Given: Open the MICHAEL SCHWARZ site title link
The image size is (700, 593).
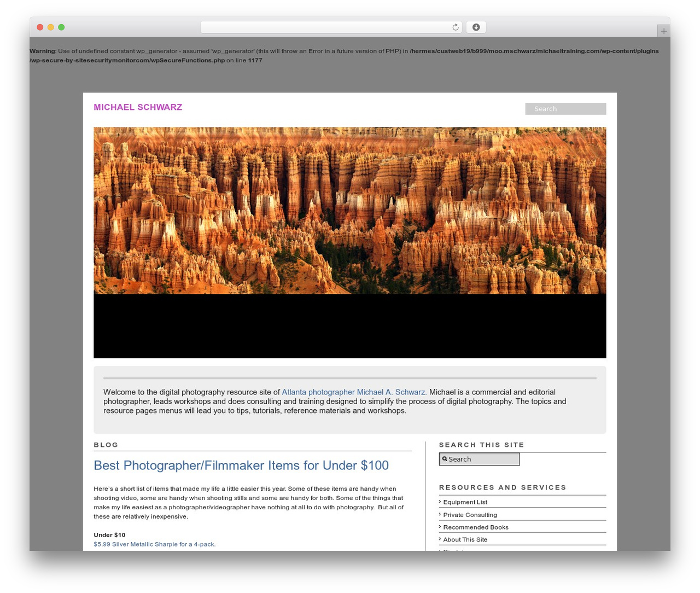Looking at the screenshot, I should pos(138,107).
